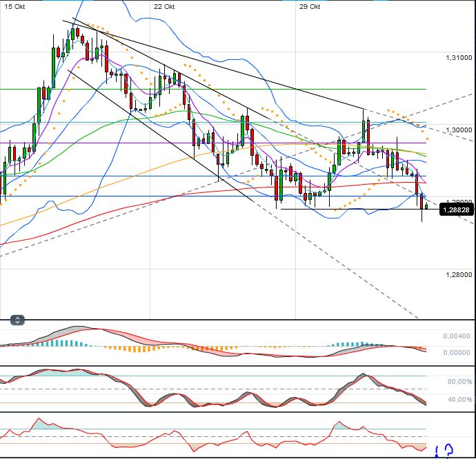Select the short black horizontal support line at its left end
This screenshot has width=476, height=459.
click(282, 209)
